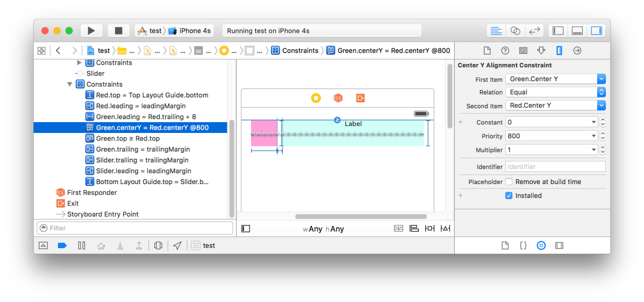The width and height of the screenshot is (644, 302).
Task: Open the Relation dropdown showing Equal
Action: point(556,92)
